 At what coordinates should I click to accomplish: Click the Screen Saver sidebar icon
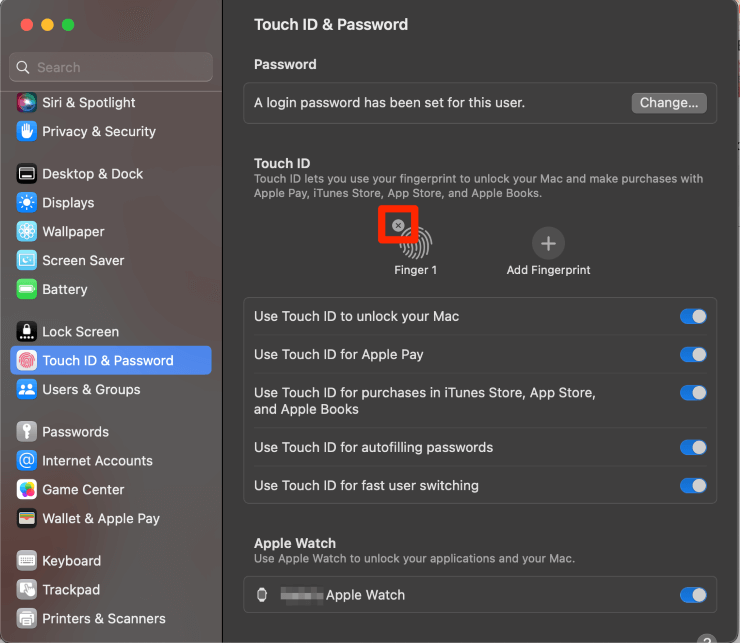(27, 260)
